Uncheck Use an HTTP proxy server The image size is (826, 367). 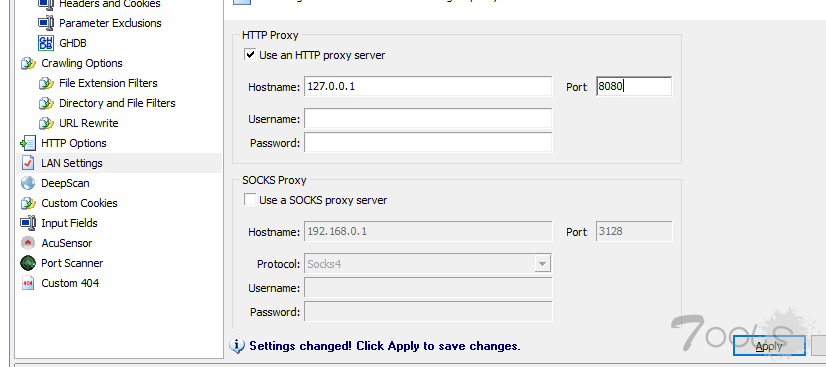(250, 55)
